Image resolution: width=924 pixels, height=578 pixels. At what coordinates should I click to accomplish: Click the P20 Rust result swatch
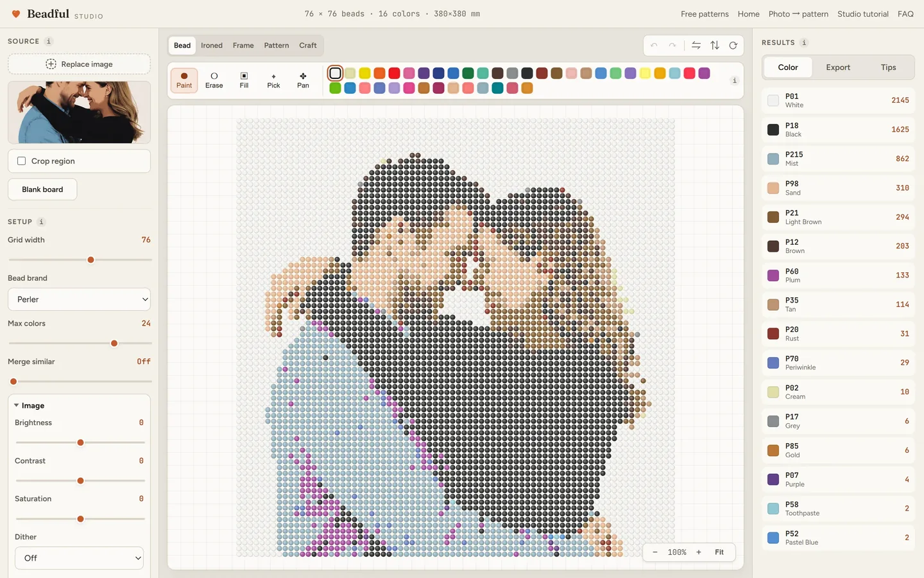773,334
